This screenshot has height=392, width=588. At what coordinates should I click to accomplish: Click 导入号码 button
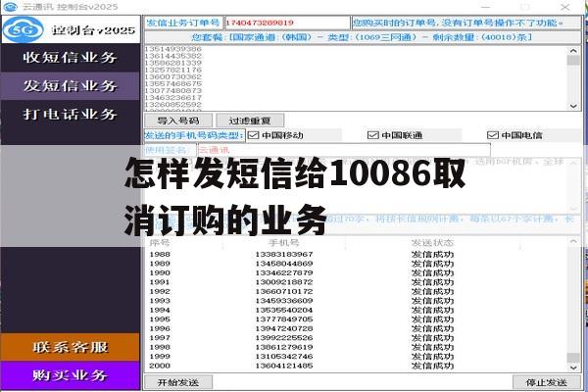point(178,121)
